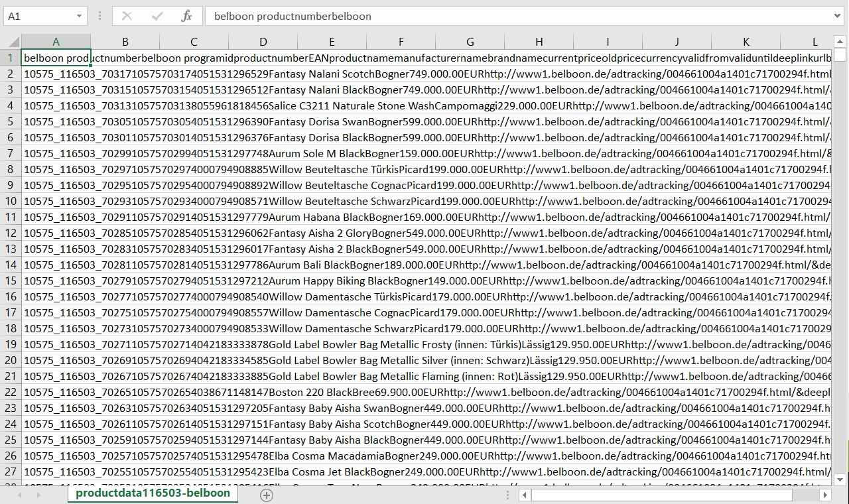Click cell with Salice C3211 Naturale text
This screenshot has height=504, width=849.
56,105
